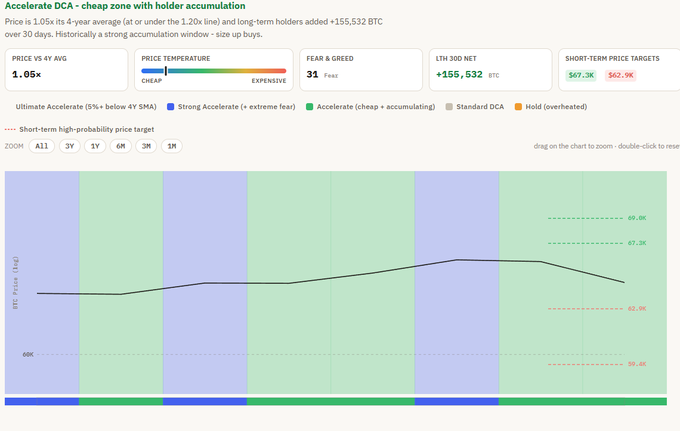
Task: Select the 3M zoom button
Action: [x=146, y=146]
